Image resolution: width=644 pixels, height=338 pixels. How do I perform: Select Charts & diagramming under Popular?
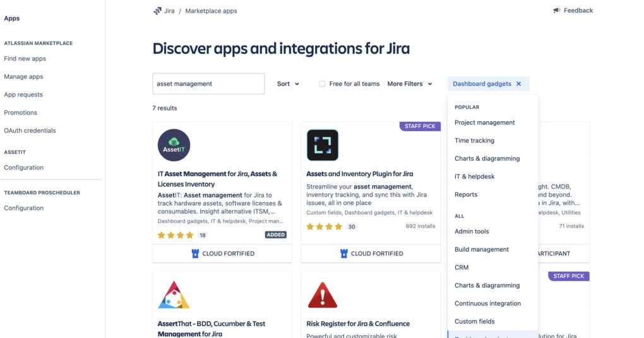coord(487,158)
